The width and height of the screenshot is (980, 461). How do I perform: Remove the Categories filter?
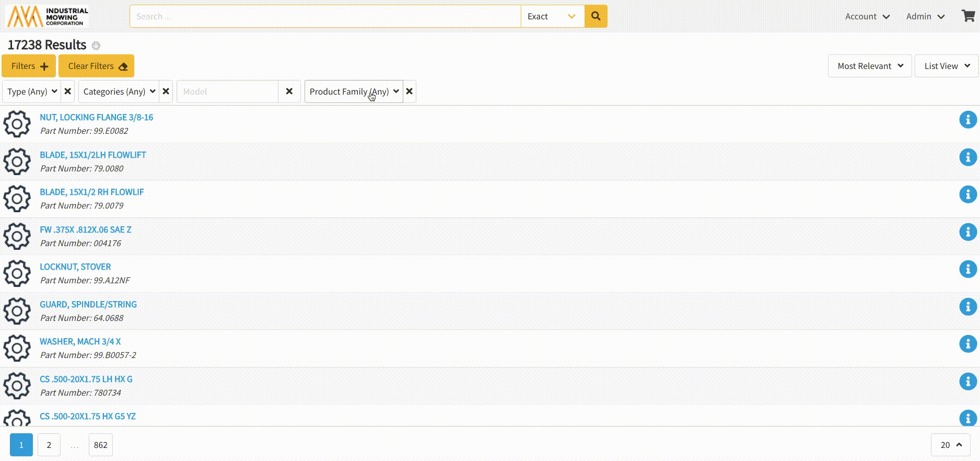click(166, 91)
